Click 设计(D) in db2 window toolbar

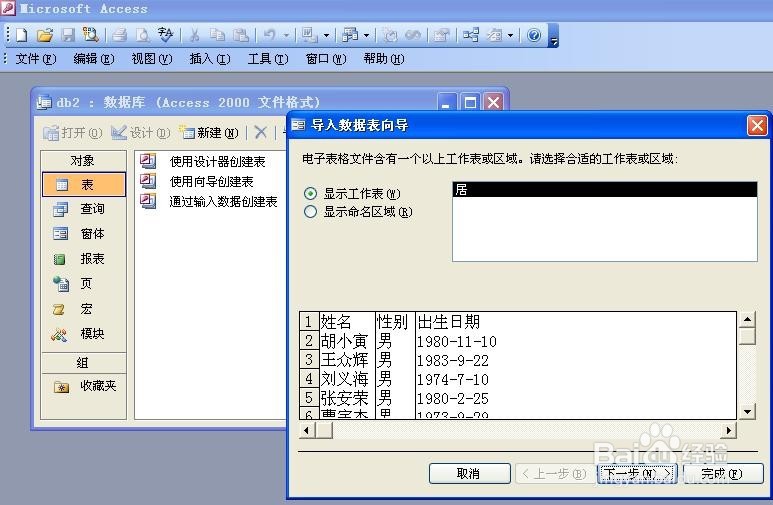coord(141,132)
